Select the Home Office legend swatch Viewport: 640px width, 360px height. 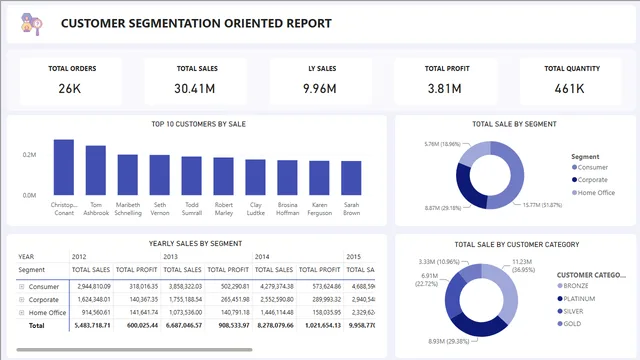(x=574, y=193)
